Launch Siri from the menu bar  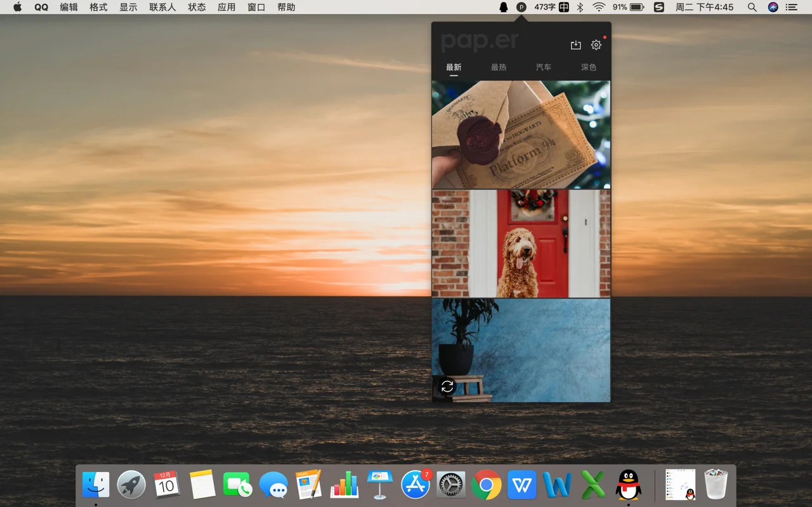tap(773, 7)
